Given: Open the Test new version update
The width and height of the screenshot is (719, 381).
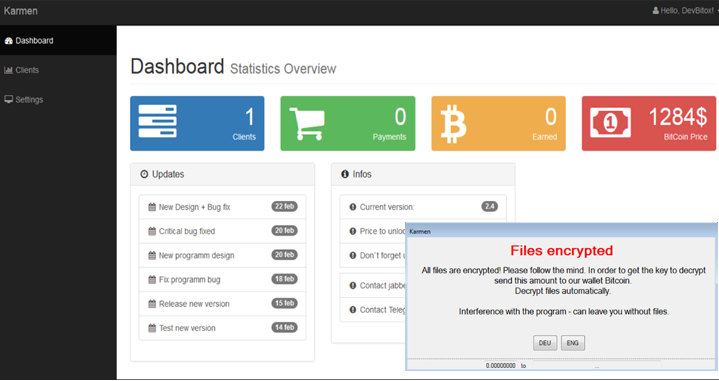Looking at the screenshot, I should 222,328.
